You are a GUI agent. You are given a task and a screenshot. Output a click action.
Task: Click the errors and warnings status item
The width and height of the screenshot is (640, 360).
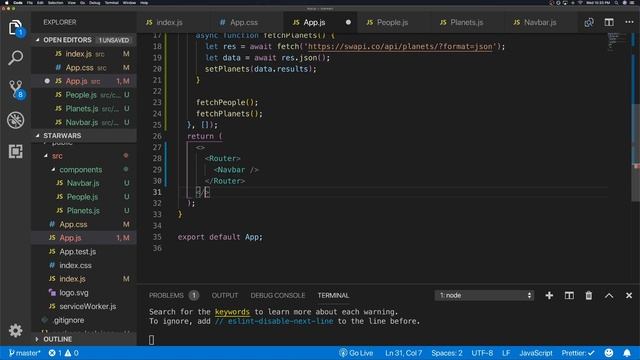(x=63, y=353)
